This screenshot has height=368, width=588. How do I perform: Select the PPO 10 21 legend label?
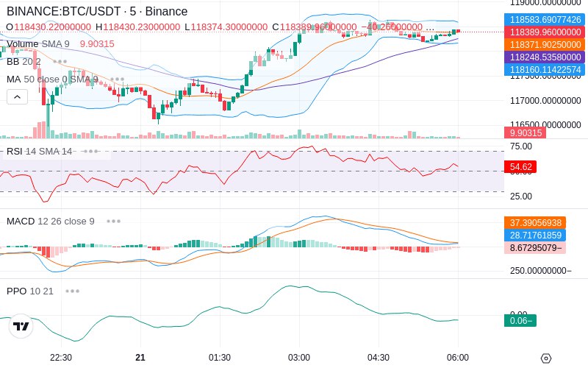30,291
